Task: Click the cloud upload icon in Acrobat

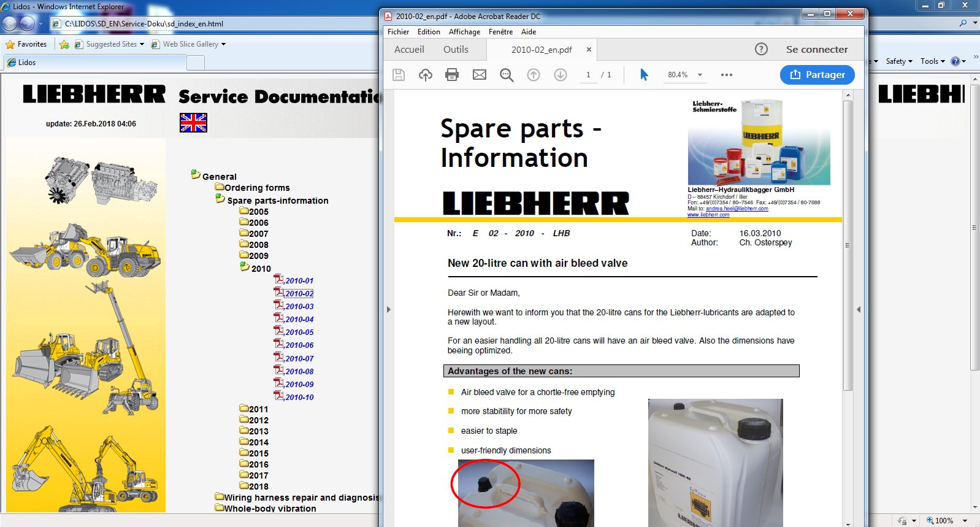Action: (426, 75)
